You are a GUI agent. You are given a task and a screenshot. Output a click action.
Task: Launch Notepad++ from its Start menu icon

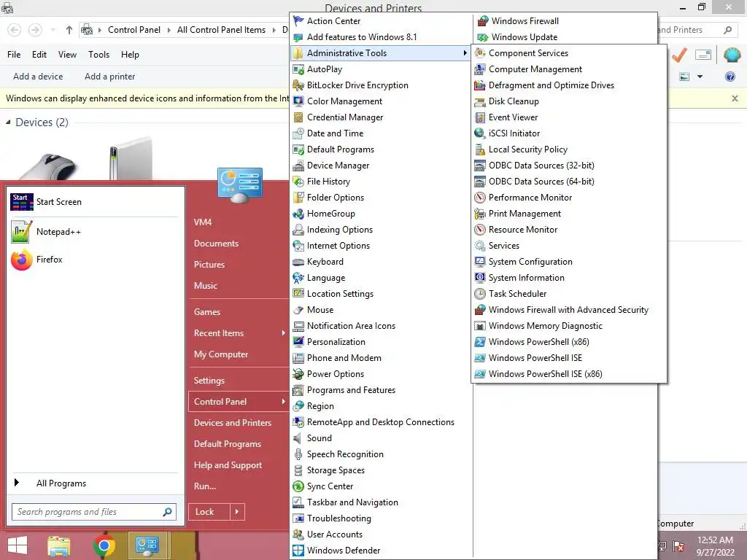click(x=21, y=232)
